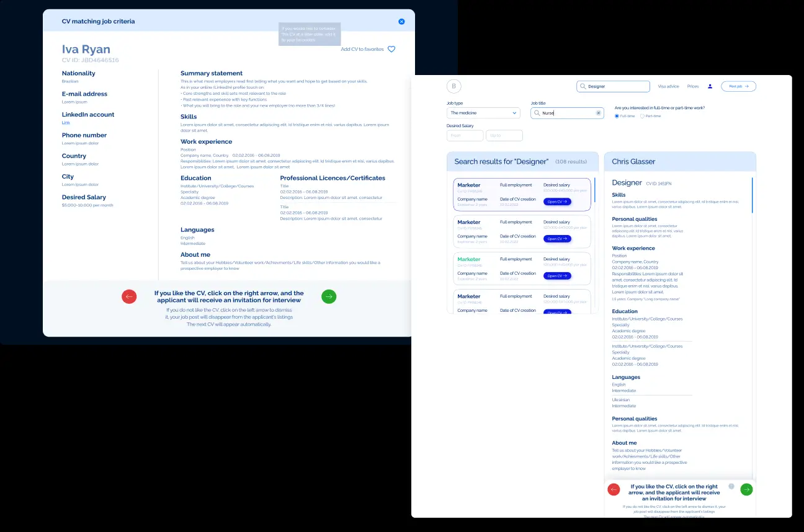This screenshot has height=532, width=804.
Task: Click the "Ukrainian" language entry
Action: click(621, 400)
